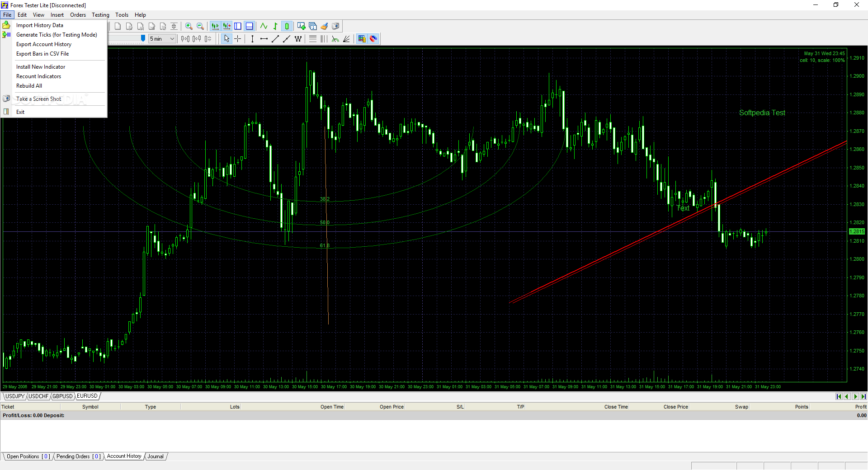Click the collapse/expand arrows toolbar icon
This screenshot has width=868, height=470.
(174, 26)
